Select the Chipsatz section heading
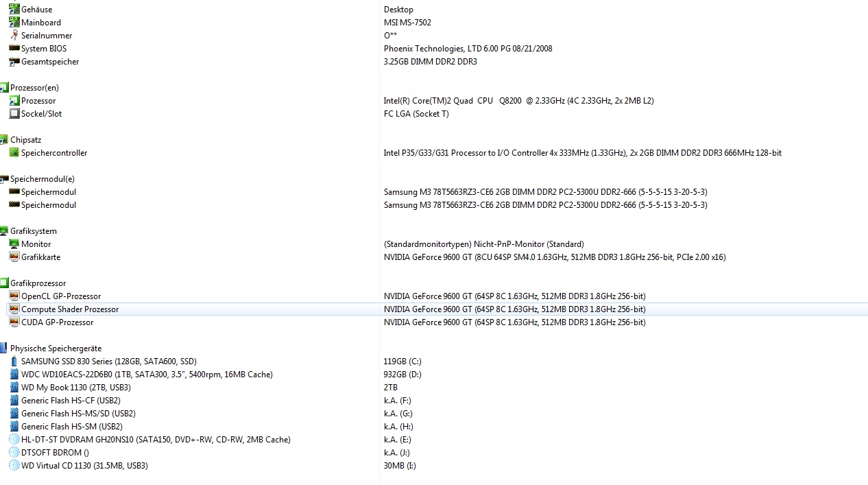The image size is (868, 485). click(25, 140)
